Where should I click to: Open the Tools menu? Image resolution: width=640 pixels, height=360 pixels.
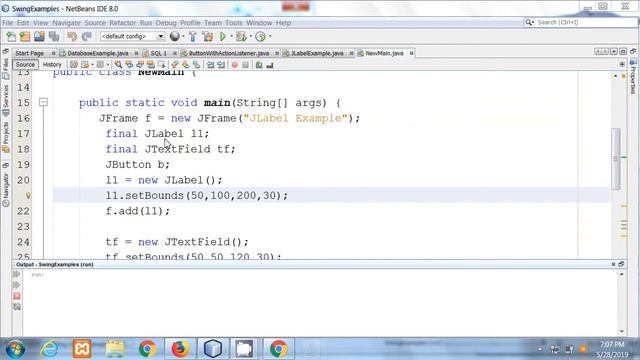pyautogui.click(x=234, y=23)
